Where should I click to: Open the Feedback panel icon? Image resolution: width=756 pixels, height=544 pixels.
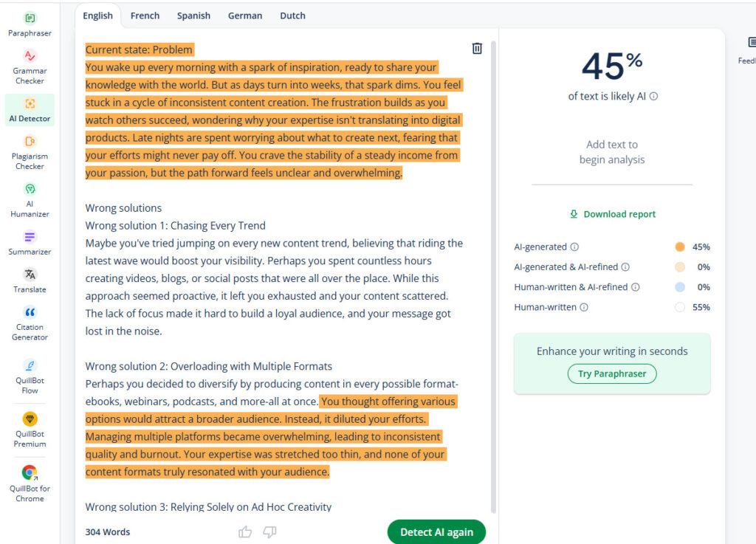pyautogui.click(x=751, y=42)
